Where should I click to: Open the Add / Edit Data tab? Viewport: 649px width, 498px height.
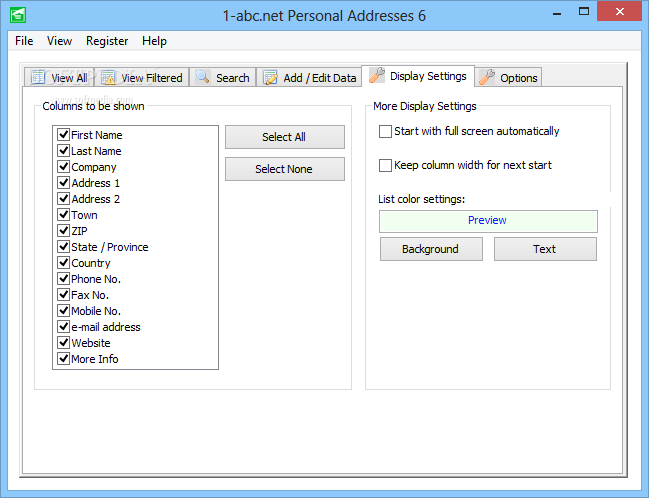tap(309, 77)
